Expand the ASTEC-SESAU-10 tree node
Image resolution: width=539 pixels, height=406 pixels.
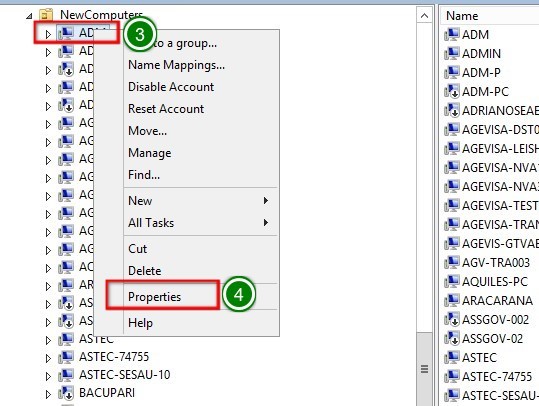48,376
